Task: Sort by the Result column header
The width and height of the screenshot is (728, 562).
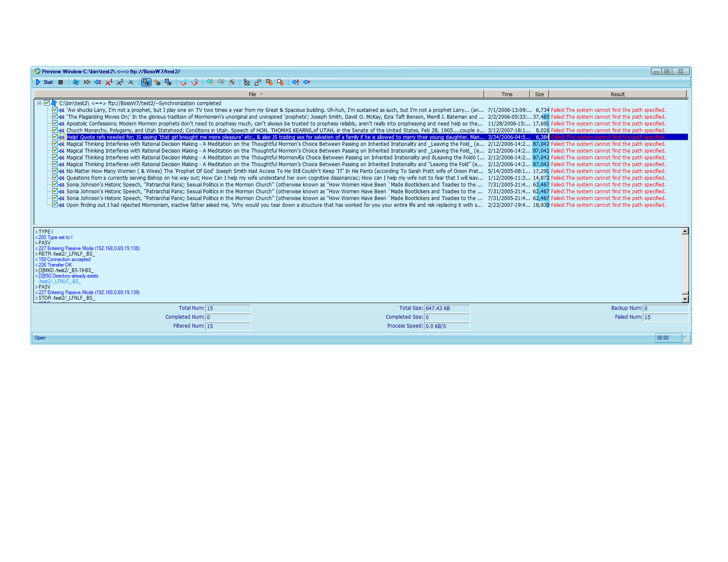Action: (618, 94)
